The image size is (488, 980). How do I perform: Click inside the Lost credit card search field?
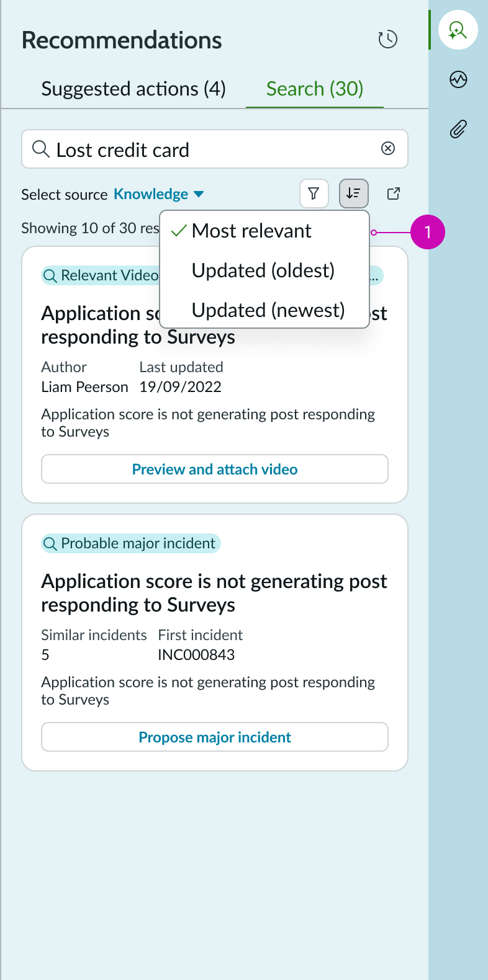(x=186, y=149)
